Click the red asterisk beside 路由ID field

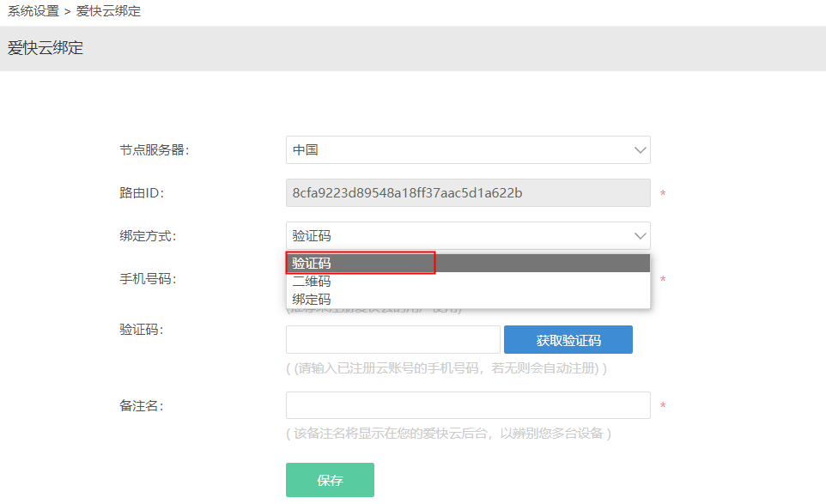[x=663, y=194]
